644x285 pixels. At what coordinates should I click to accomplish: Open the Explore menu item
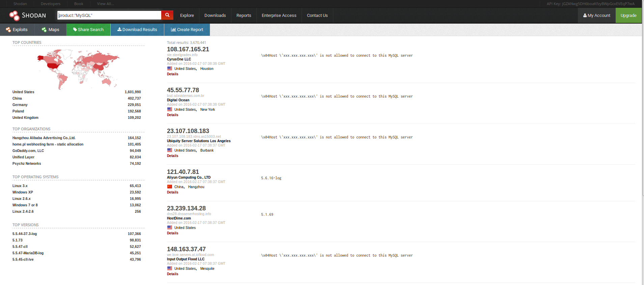pyautogui.click(x=187, y=16)
